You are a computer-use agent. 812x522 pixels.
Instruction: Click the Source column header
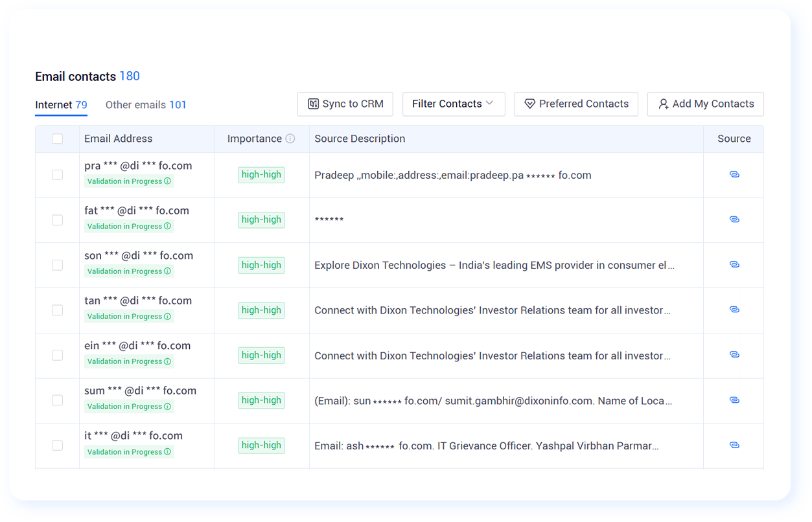point(734,139)
